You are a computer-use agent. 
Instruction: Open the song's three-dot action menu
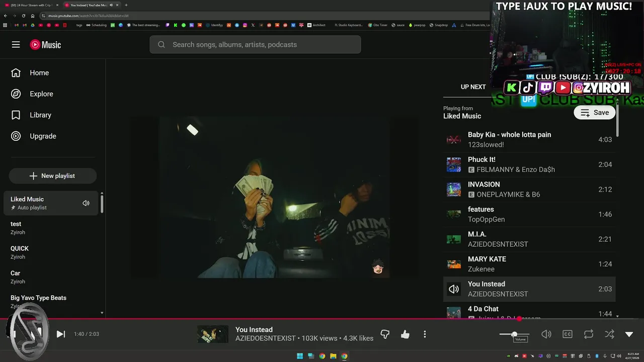click(x=425, y=334)
